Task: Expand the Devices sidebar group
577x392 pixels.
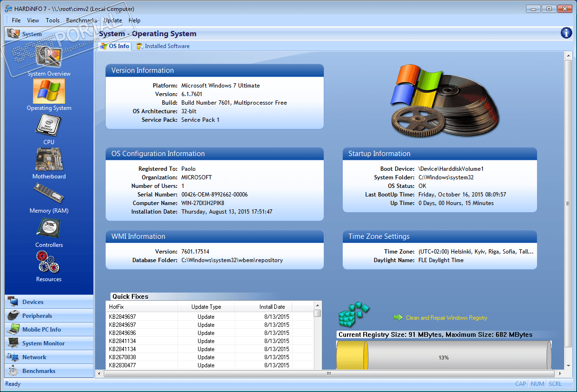Action: pos(49,302)
